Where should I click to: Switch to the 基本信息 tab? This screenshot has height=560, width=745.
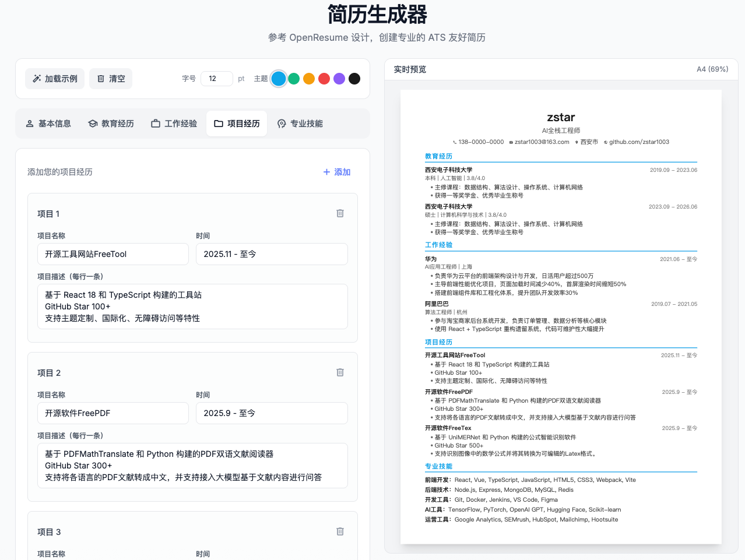48,124
